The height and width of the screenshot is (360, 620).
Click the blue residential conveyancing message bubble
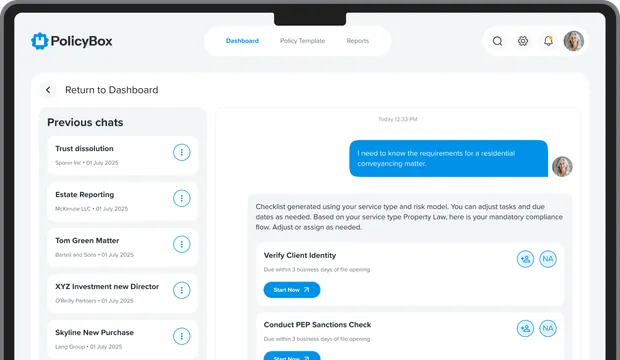point(448,158)
